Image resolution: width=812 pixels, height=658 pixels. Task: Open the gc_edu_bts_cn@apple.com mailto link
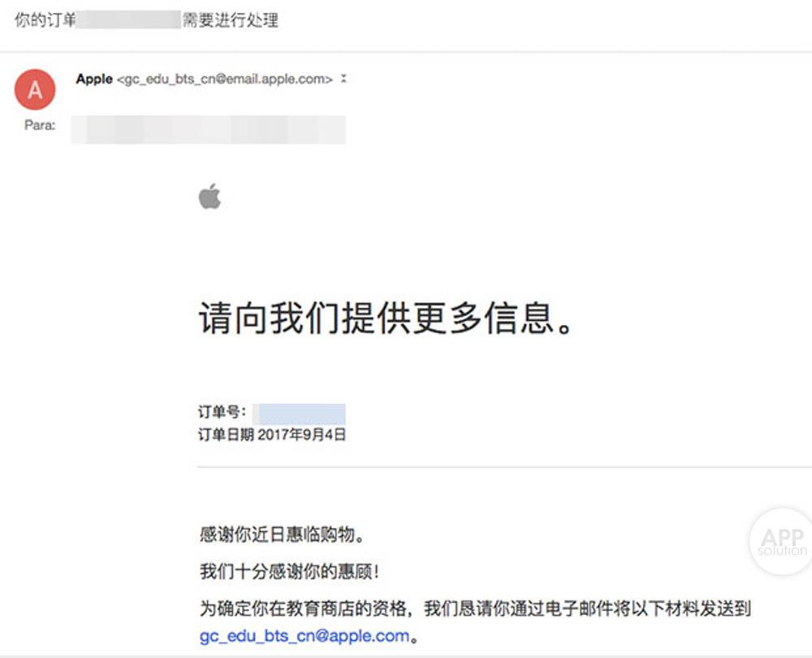click(304, 636)
